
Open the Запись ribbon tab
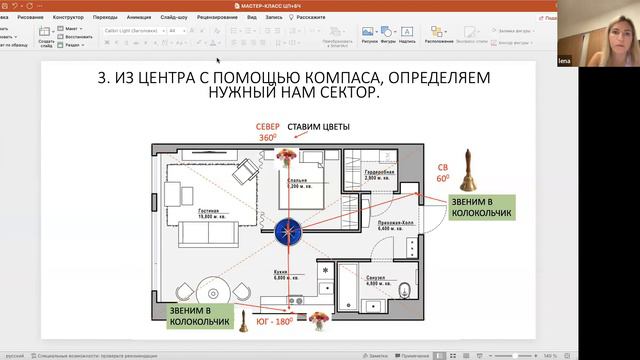(274, 17)
